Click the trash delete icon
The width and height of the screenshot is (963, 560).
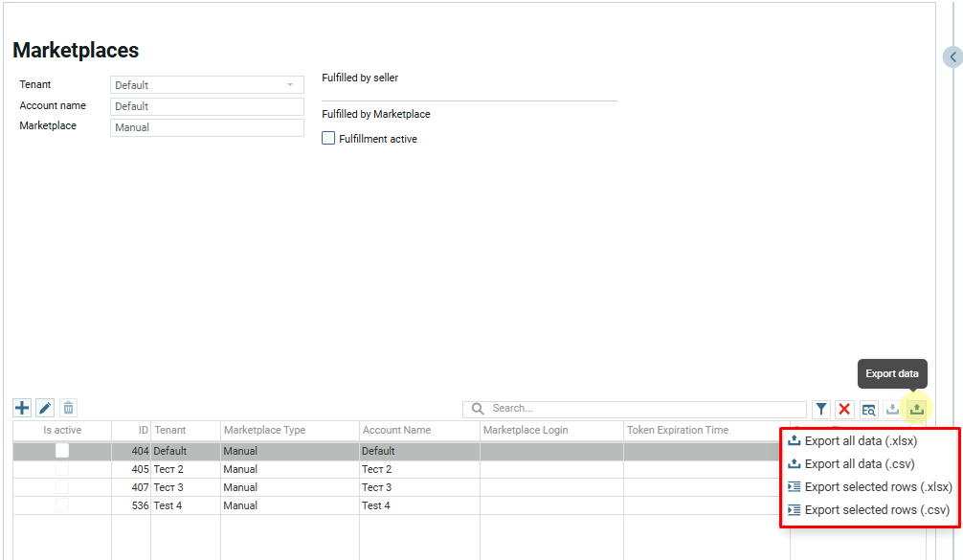(68, 408)
